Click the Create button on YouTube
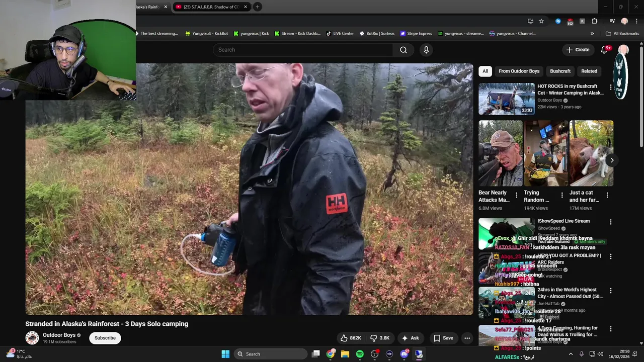Viewport: 644px width, 362px height. [x=578, y=50]
